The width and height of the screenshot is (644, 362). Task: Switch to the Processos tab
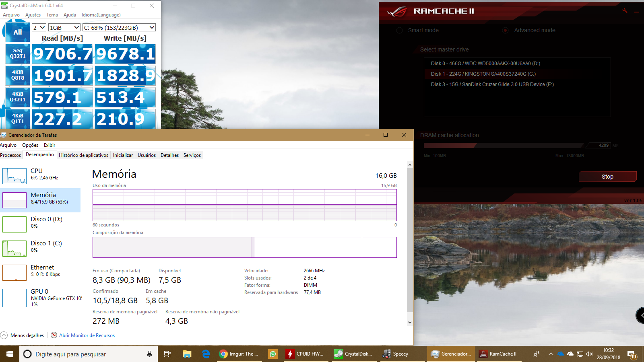(x=11, y=155)
